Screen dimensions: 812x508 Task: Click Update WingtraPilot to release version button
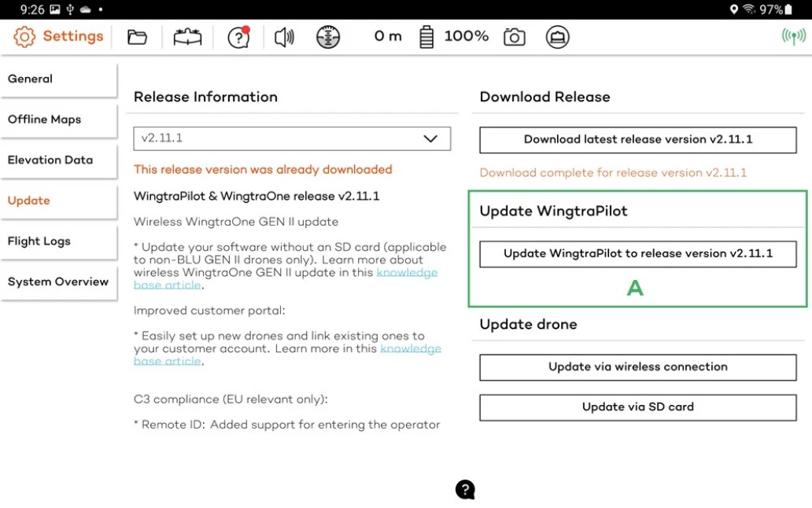click(x=638, y=254)
